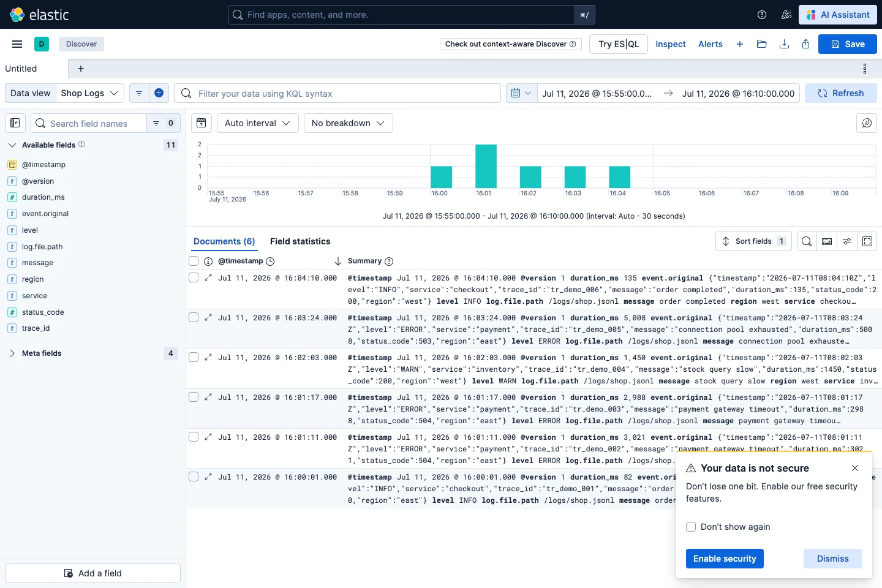Click the in-table search magnifier icon

point(807,241)
